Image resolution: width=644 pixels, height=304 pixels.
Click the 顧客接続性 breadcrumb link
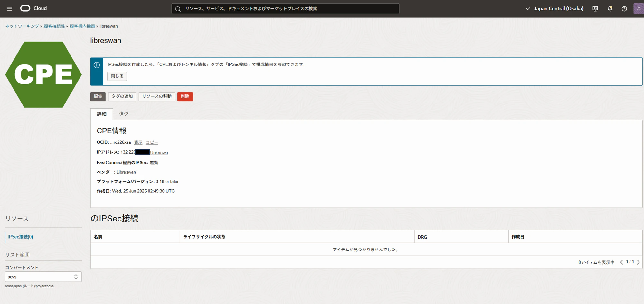click(x=54, y=26)
